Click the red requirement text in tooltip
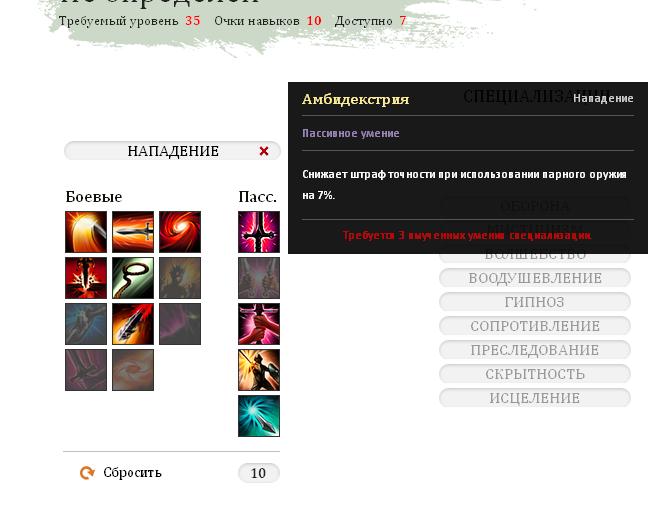Viewport: 663px width, 530px height. [467, 235]
